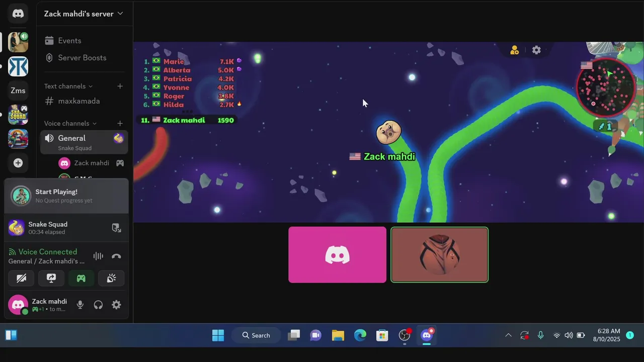644x362 pixels.
Task: Open the quest avatar next to Start Playing
Action: click(x=21, y=196)
